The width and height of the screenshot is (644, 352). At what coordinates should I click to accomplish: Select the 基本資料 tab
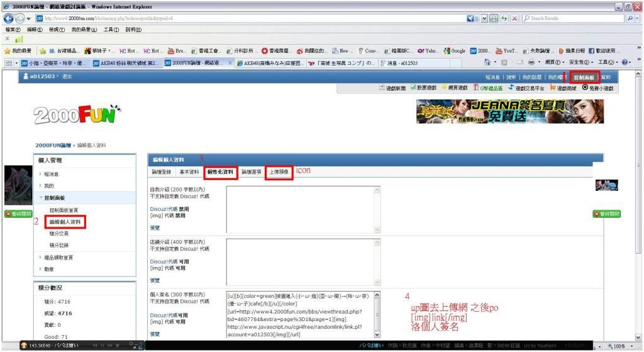(189, 172)
